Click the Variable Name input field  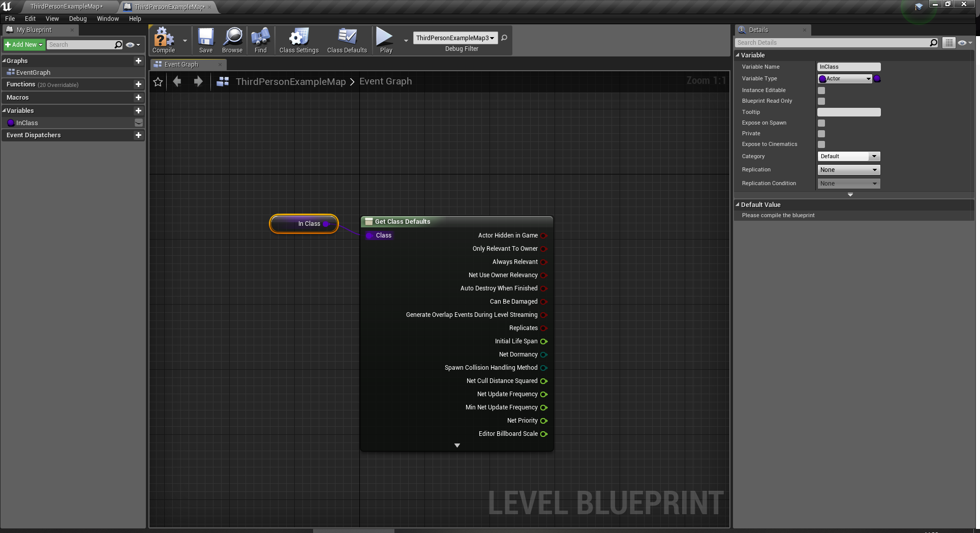click(x=849, y=67)
